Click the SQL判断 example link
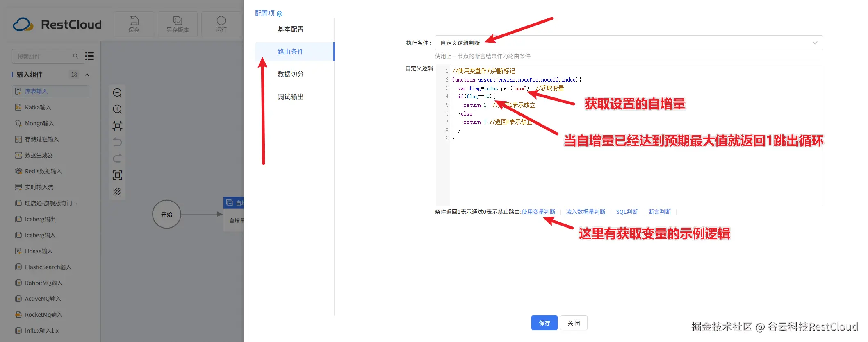The width and height of the screenshot is (868, 342). [x=627, y=212]
